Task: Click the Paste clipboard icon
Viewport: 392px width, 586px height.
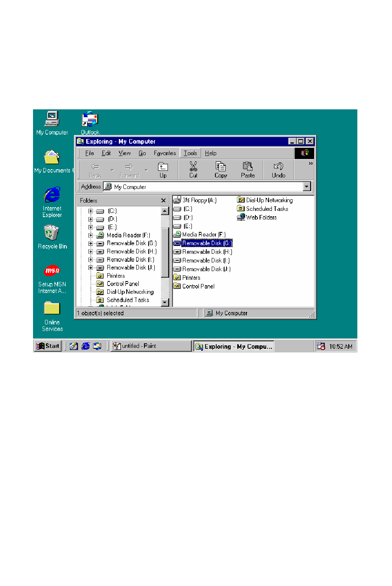Action: (x=248, y=170)
